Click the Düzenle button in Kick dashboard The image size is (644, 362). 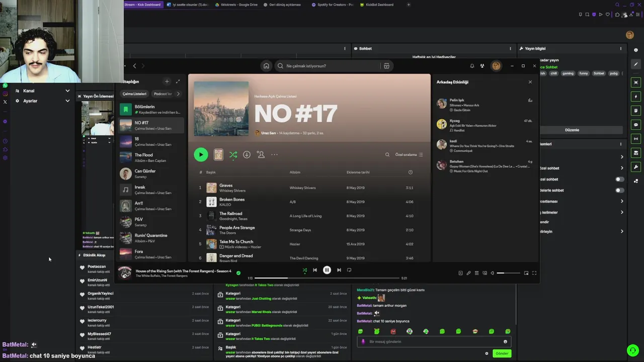click(572, 130)
